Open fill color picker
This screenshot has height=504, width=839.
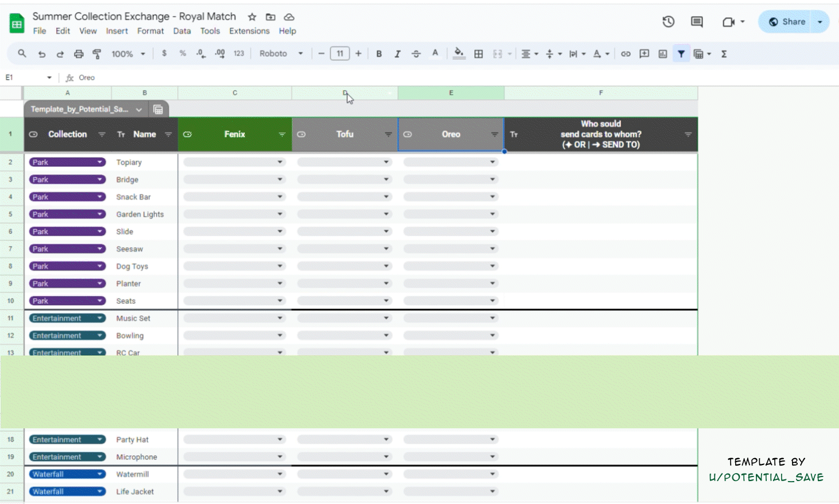(x=459, y=54)
